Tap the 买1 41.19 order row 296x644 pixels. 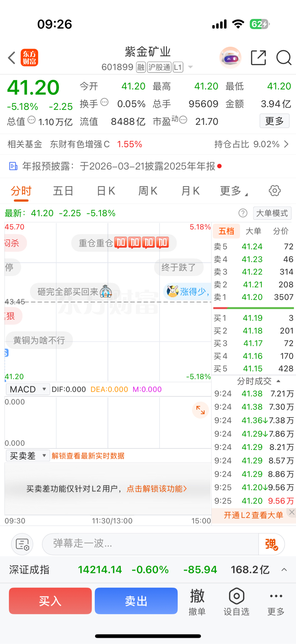254,318
